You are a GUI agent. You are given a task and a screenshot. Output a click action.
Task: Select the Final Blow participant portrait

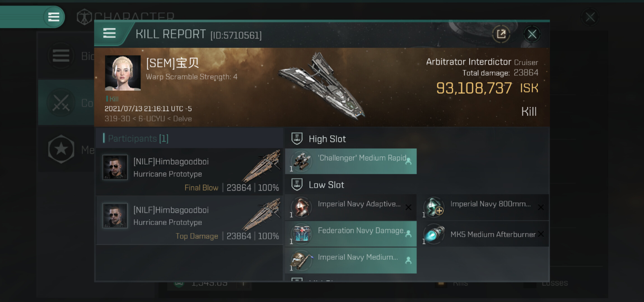coord(115,167)
